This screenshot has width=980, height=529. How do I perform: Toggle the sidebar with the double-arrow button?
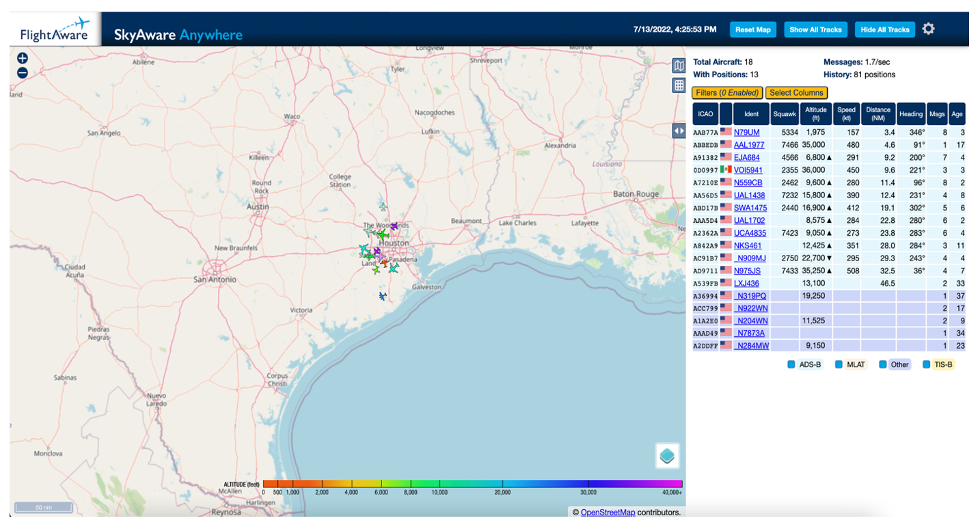pyautogui.click(x=679, y=131)
